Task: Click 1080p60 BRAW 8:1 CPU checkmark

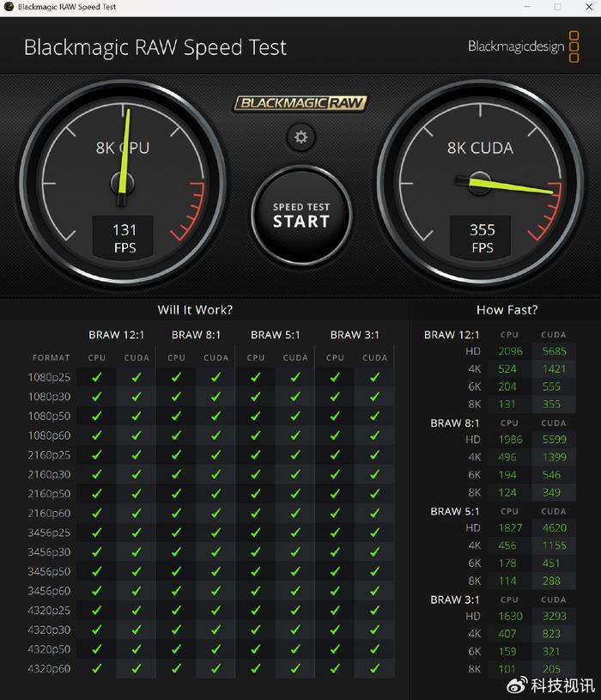Action: click(176, 435)
